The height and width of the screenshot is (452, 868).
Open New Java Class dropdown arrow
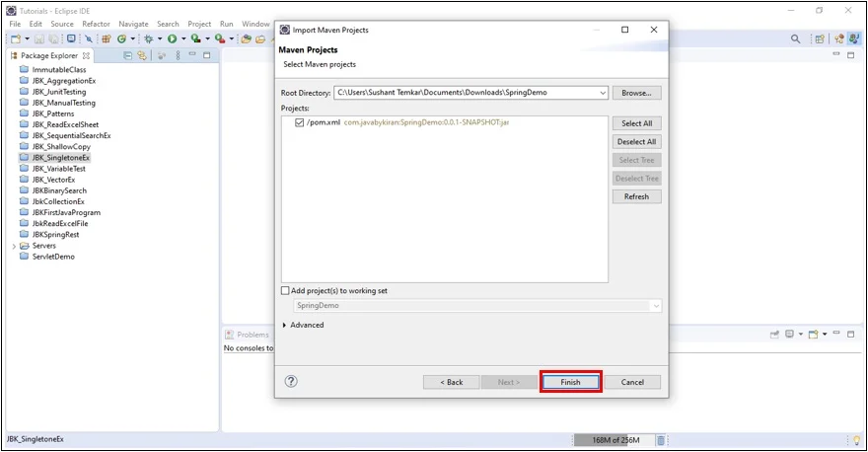coord(132,38)
